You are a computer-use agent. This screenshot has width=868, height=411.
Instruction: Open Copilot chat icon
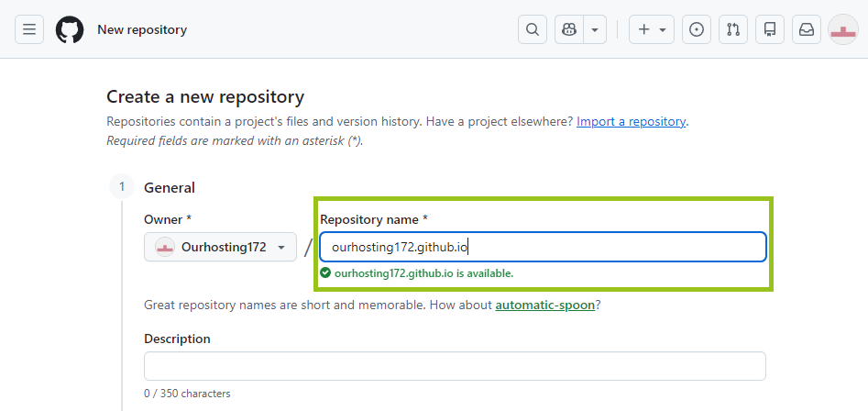tap(569, 29)
